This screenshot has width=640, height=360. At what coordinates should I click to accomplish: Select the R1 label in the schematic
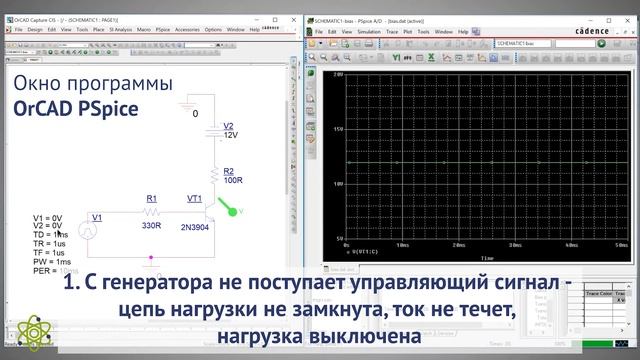pyautogui.click(x=151, y=198)
